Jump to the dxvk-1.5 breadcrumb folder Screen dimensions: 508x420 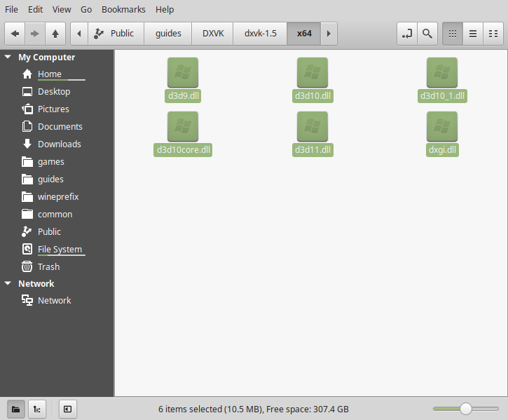260,34
